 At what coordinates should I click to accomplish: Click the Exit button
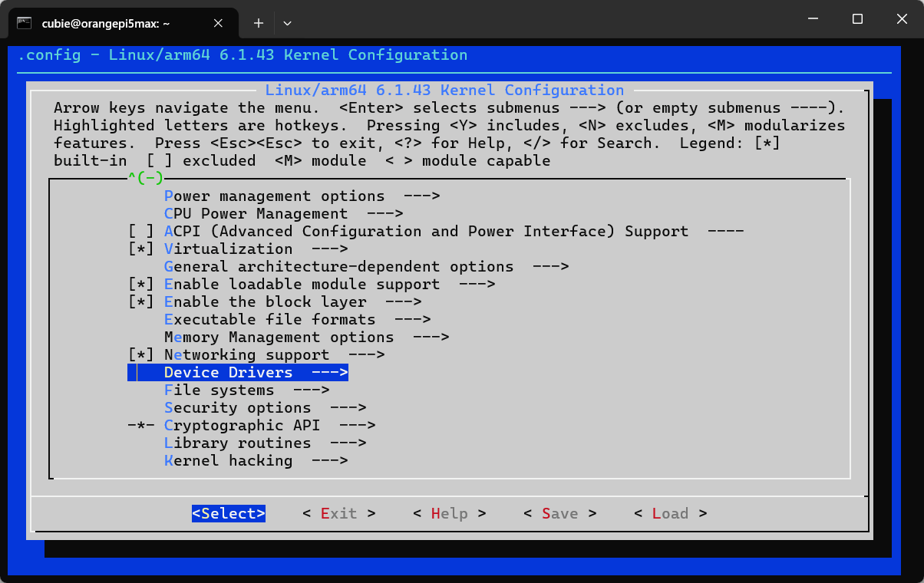[338, 514]
